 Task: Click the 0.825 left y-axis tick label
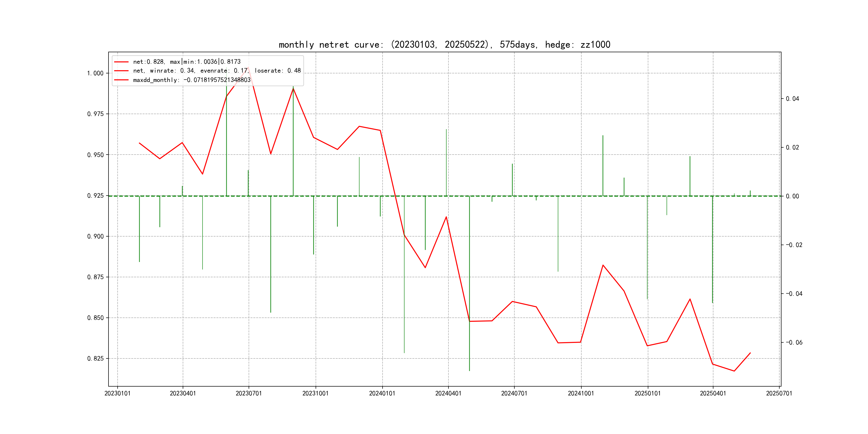pyautogui.click(x=95, y=358)
